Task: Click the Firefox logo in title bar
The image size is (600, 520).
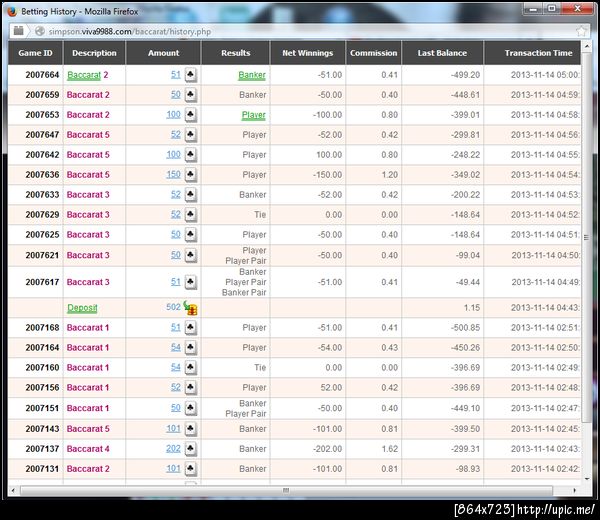Action: pos(12,11)
